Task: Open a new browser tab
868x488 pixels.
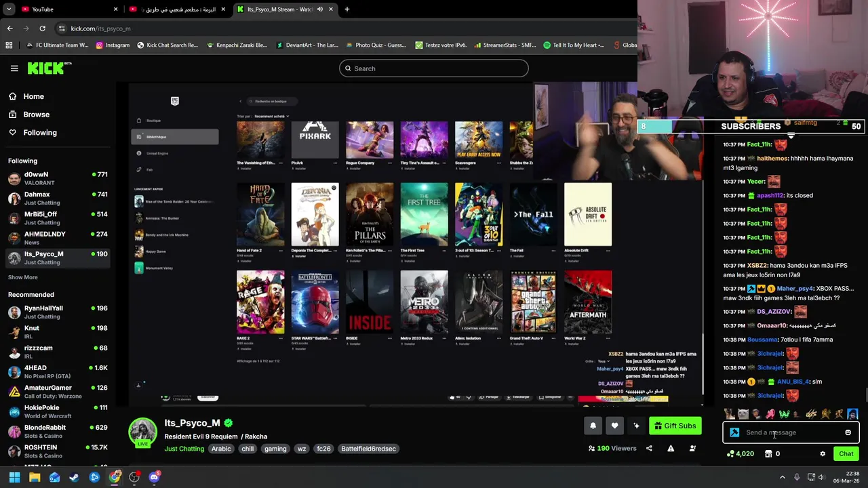Action: coord(347,9)
